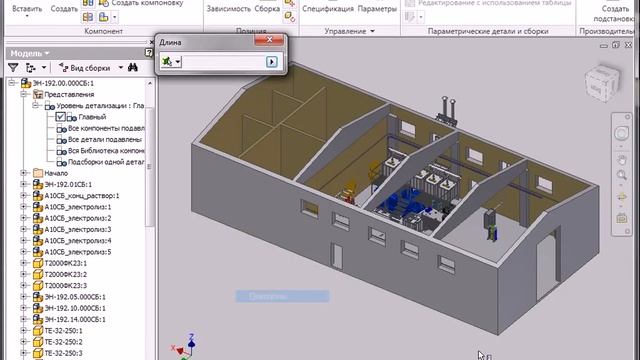
Task: Expand the А10СБ_конц_раствор:1 node
Action: (24, 196)
